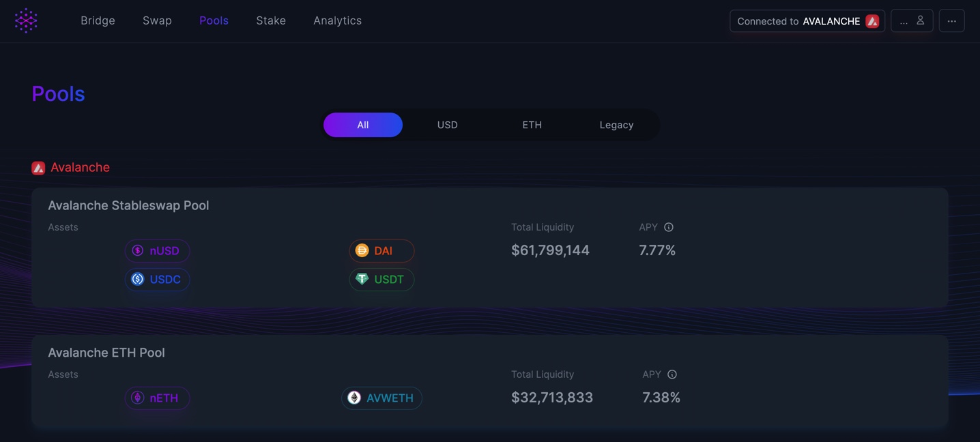Click the Synapse logo icon

tap(26, 20)
